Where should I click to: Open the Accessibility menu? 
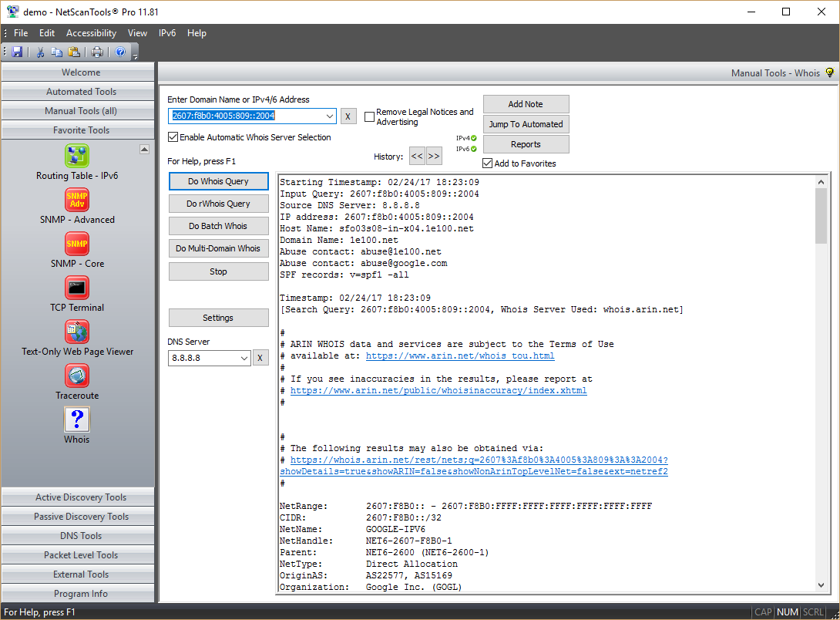point(91,33)
